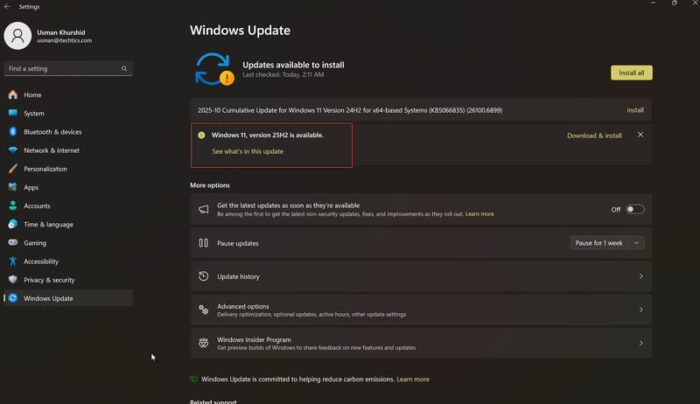The width and height of the screenshot is (700, 404).
Task: Open the System settings page
Action: [x=34, y=113]
